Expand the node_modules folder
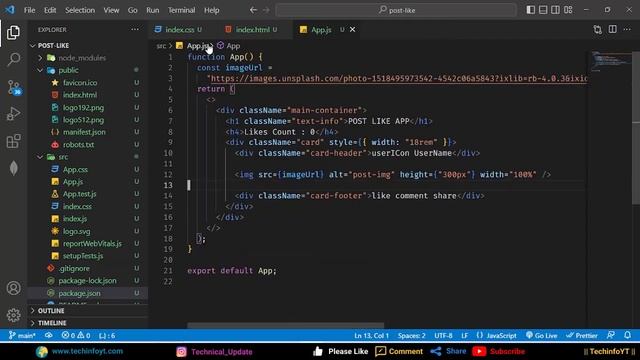This screenshot has width=640, height=360. pyautogui.click(x=82, y=58)
